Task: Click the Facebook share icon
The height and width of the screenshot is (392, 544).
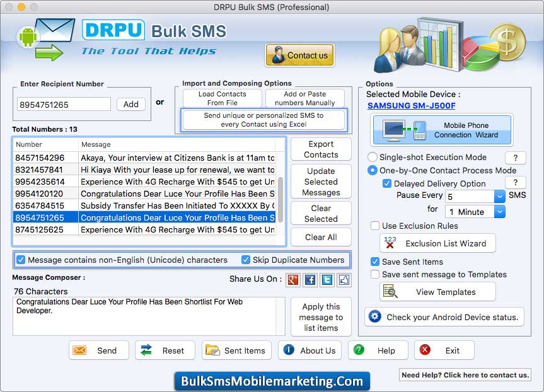Action: [x=310, y=280]
